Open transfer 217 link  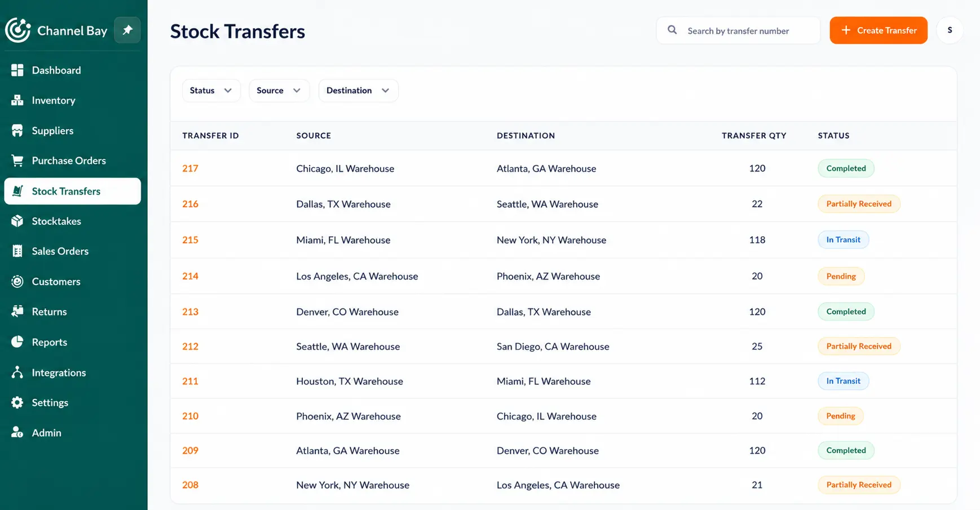point(190,168)
